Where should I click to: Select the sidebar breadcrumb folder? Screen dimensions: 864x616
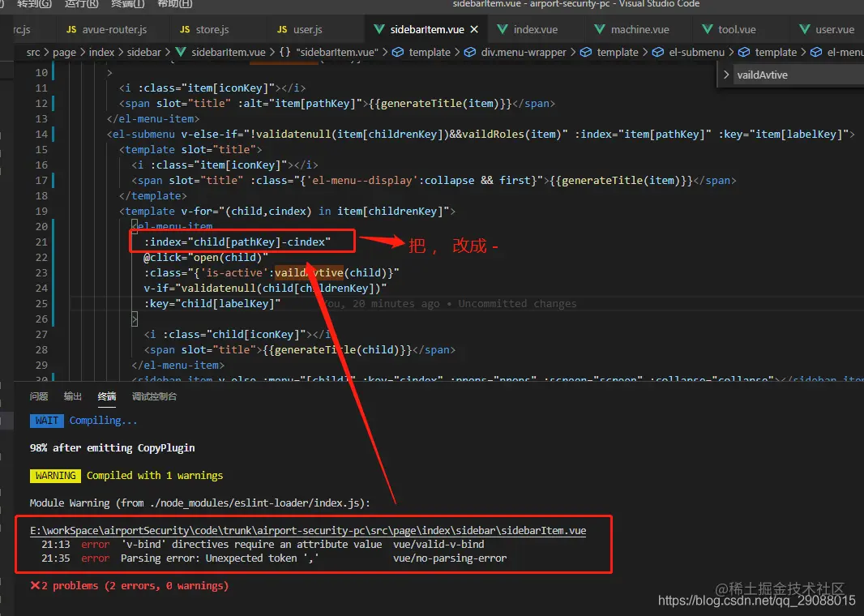[x=143, y=53]
